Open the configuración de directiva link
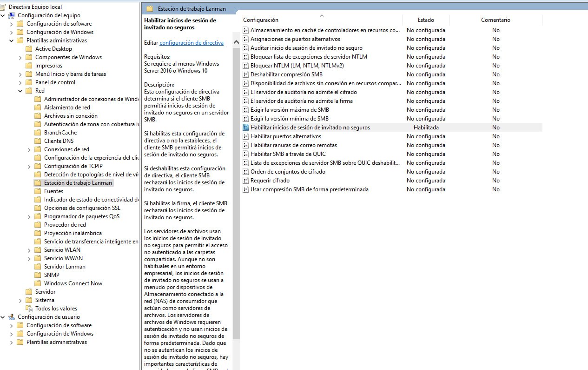Viewport: 588px width, 370px height. click(192, 43)
